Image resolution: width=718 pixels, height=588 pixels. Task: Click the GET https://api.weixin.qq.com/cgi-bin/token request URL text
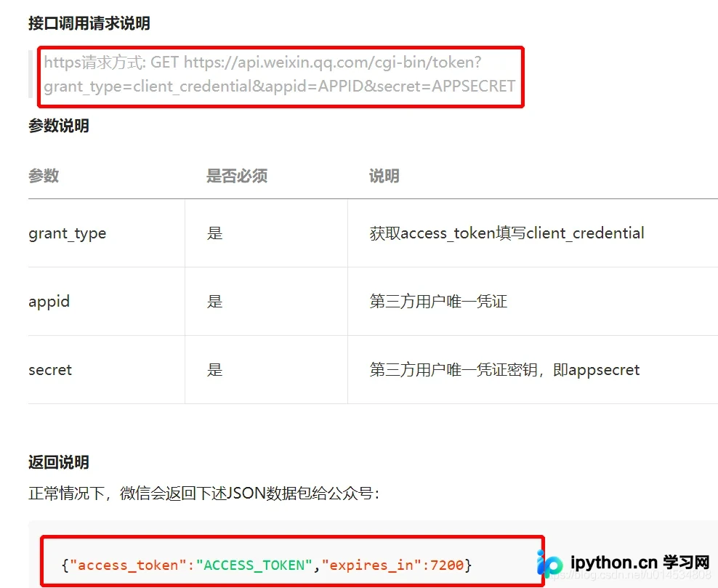point(262,63)
